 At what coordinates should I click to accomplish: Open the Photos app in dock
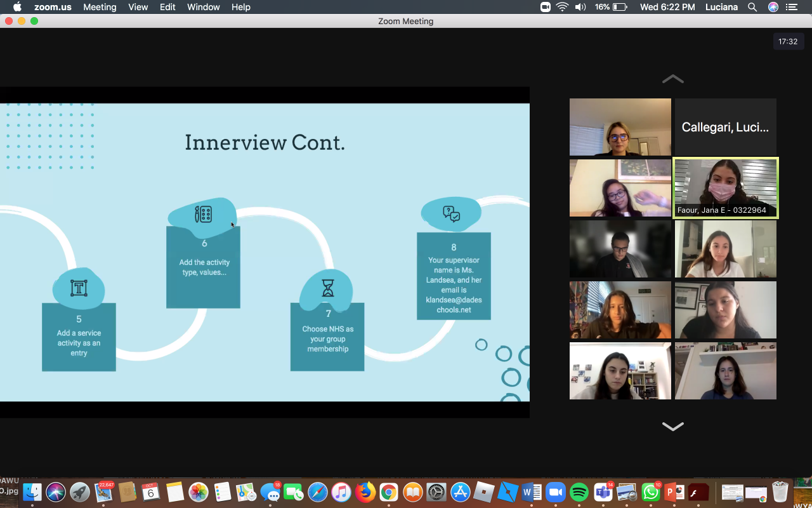199,492
